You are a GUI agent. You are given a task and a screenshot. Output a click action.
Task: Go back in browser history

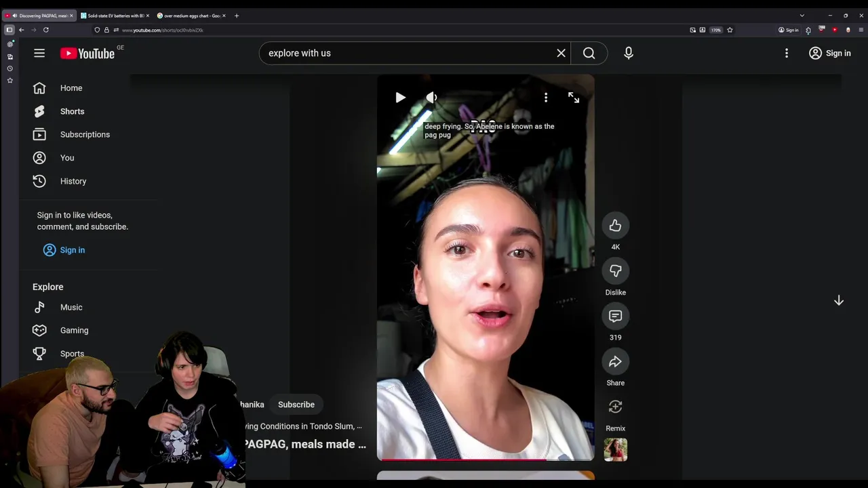pyautogui.click(x=22, y=30)
